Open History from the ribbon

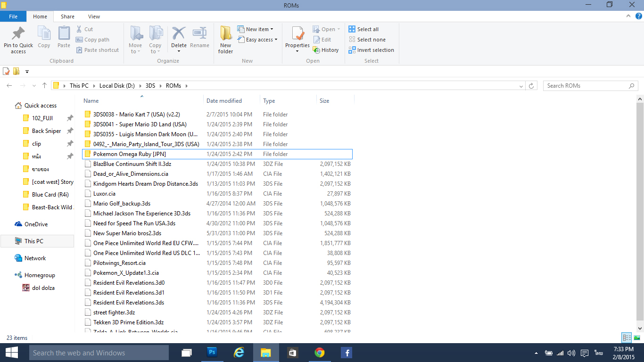coord(326,50)
